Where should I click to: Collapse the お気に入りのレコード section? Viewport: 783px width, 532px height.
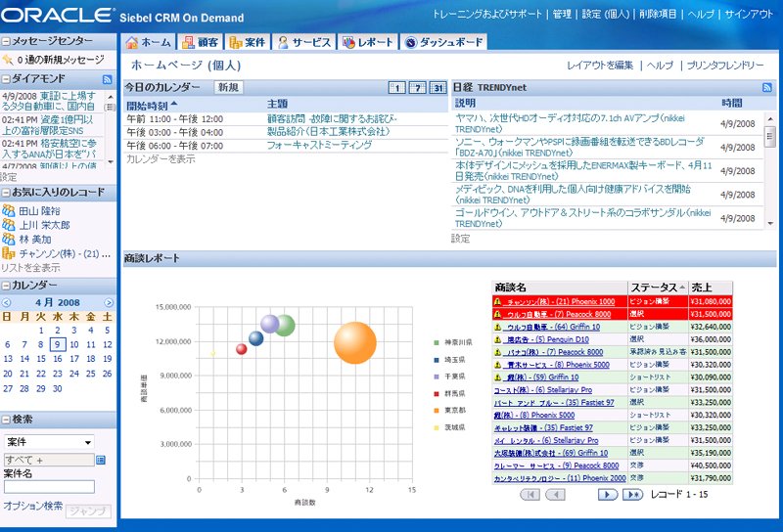pos(6,192)
